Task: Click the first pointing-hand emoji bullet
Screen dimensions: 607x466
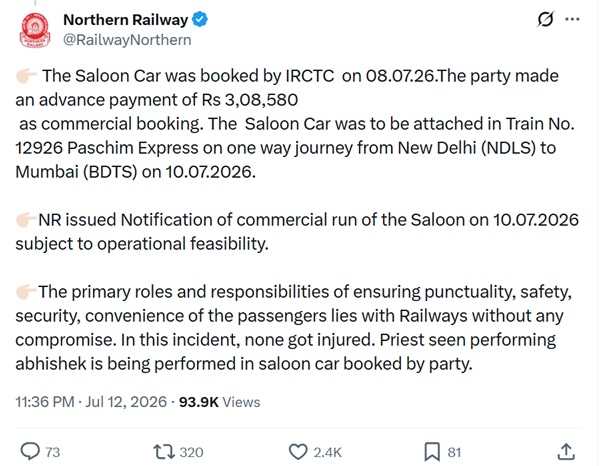Action: point(26,76)
